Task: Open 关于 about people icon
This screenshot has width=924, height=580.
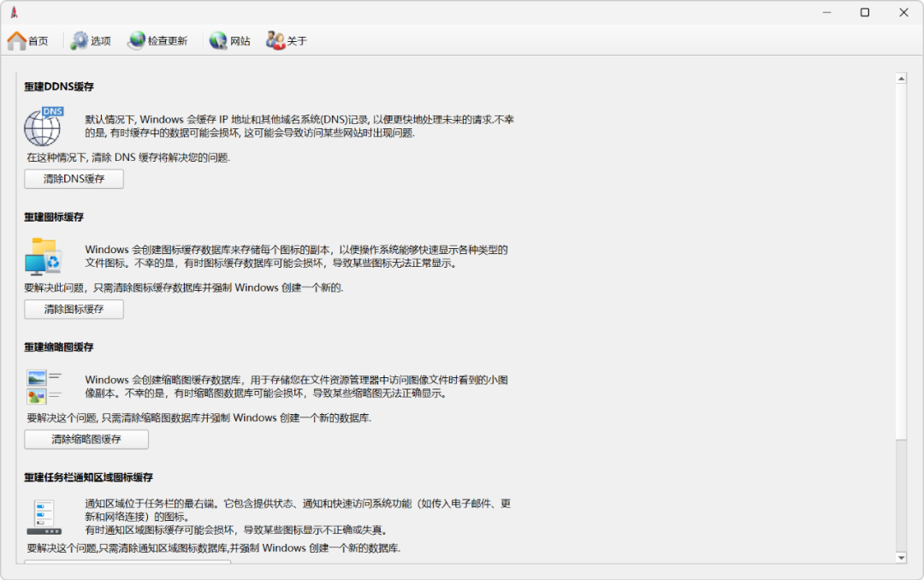Action: [x=275, y=41]
